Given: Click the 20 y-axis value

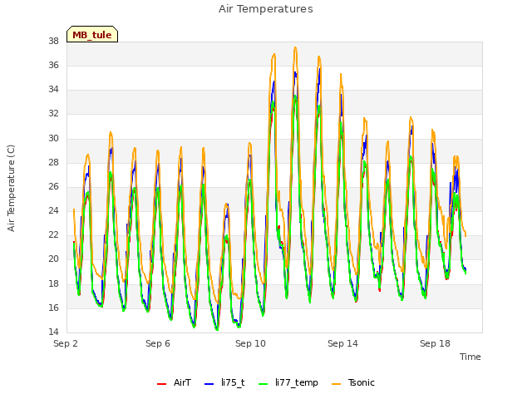Looking at the screenshot, I should coord(53,259).
